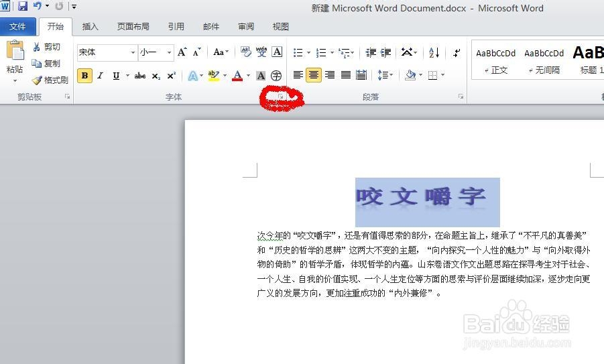
Task: Click the 粘贴 paste button
Action: tap(15, 61)
